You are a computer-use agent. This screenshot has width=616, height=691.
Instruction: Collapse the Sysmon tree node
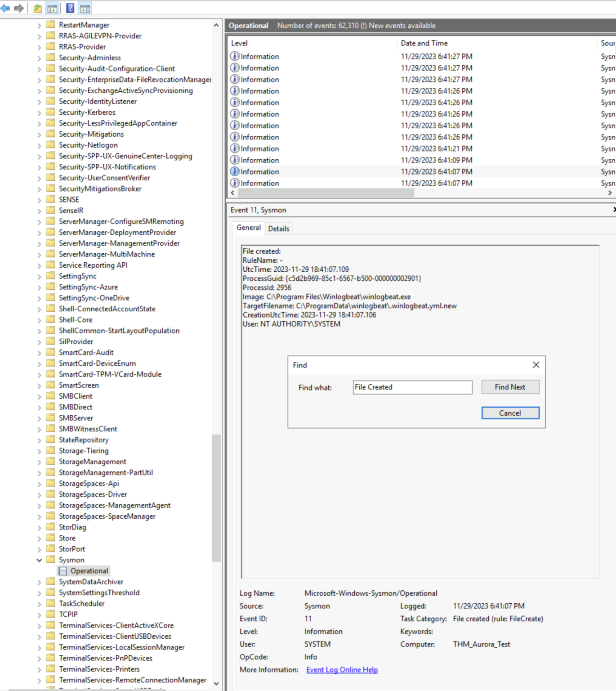point(39,560)
